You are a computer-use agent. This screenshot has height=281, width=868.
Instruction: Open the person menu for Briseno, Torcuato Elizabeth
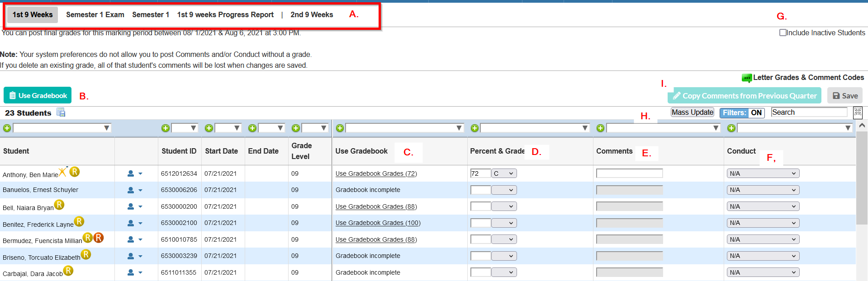[135, 256]
